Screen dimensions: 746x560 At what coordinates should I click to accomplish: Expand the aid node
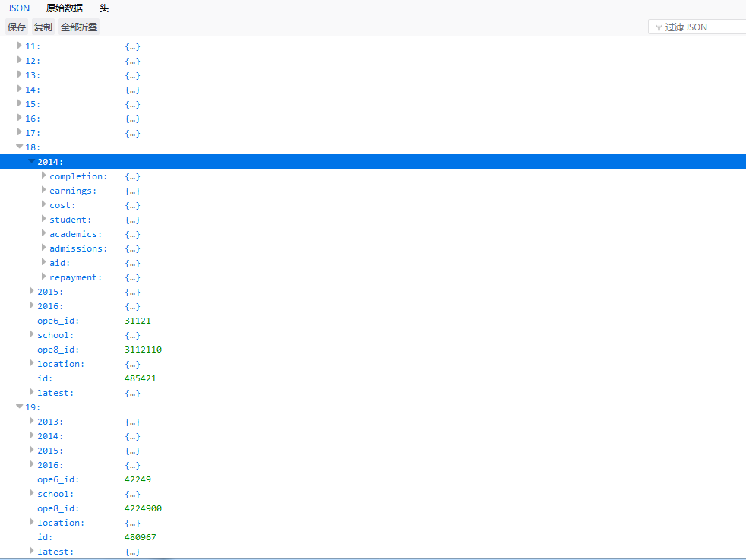43,261
